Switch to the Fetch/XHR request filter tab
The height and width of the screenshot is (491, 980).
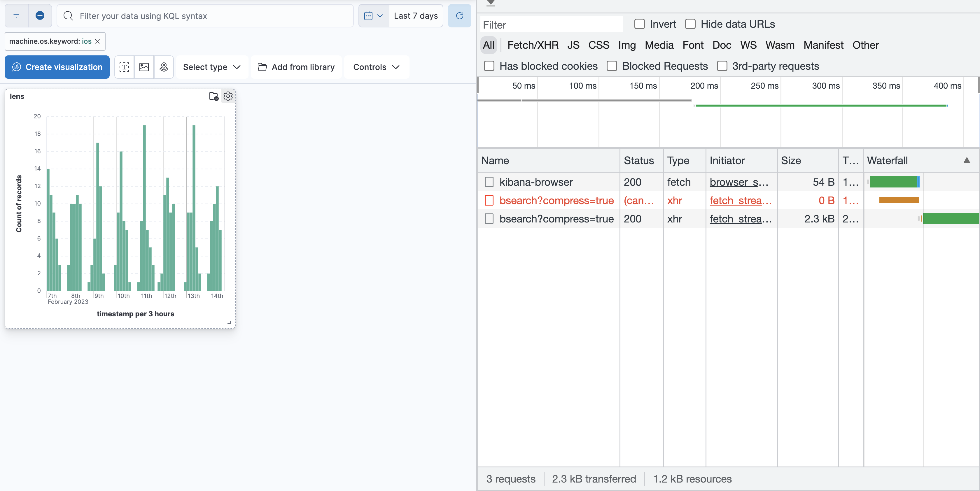[x=533, y=45]
